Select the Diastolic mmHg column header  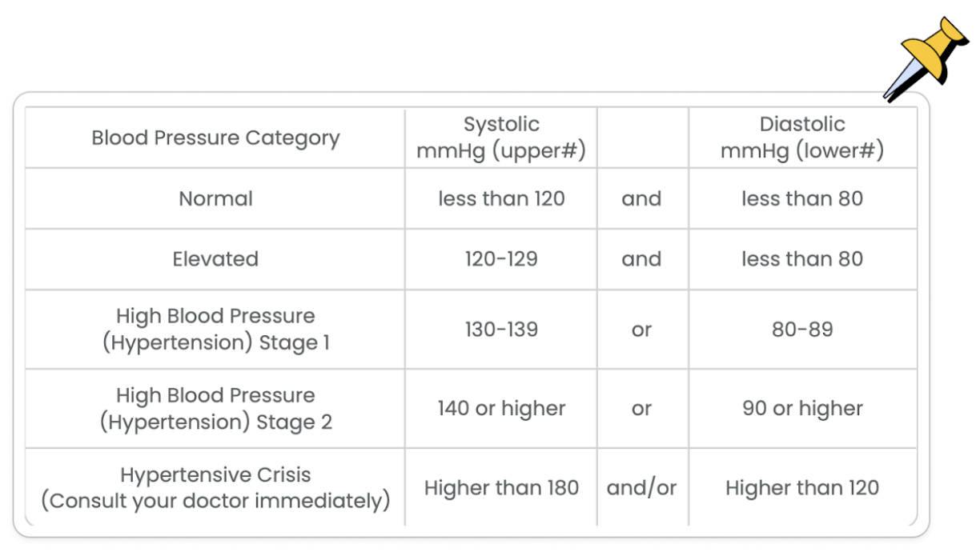802,138
